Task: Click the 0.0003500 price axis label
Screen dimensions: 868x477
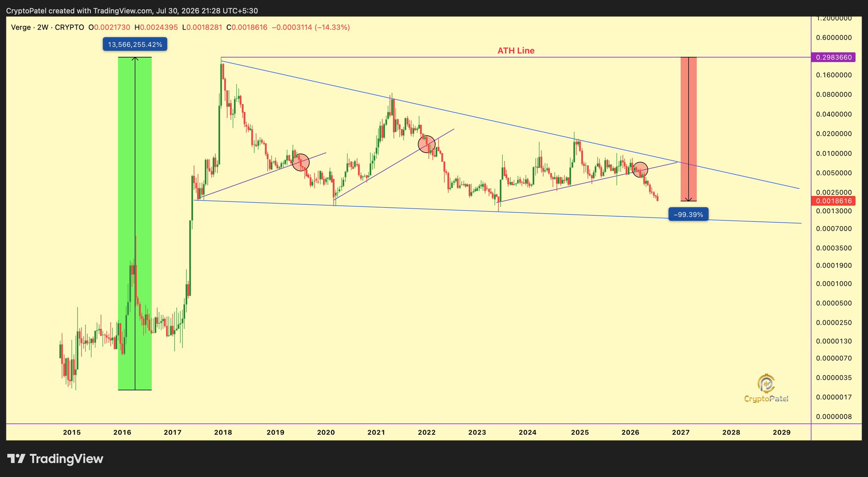Action: [x=834, y=248]
